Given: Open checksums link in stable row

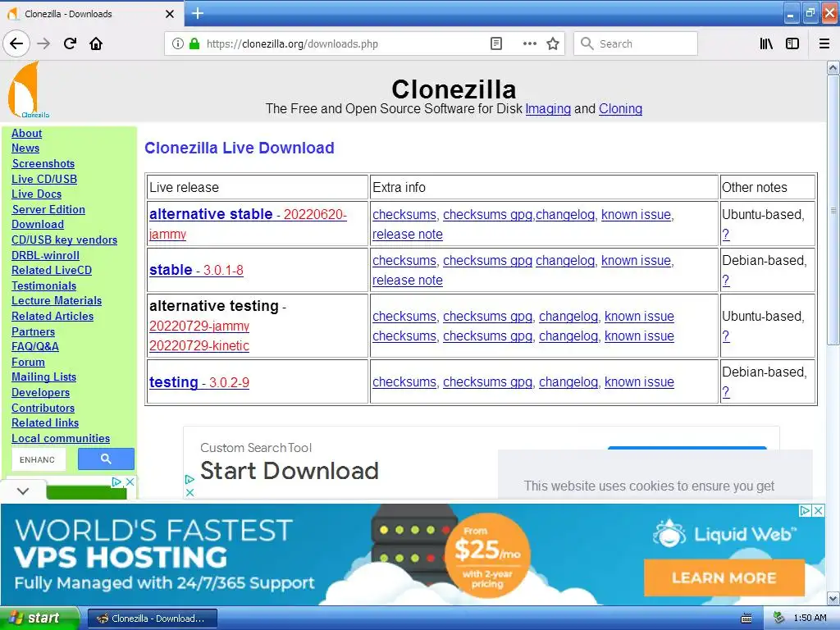Looking at the screenshot, I should [x=404, y=260].
